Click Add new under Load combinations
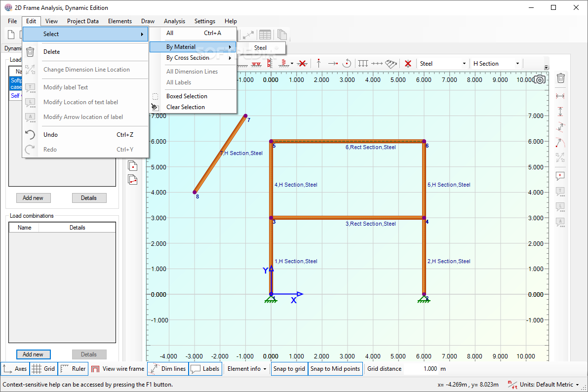The height and width of the screenshot is (392, 588). [34, 354]
